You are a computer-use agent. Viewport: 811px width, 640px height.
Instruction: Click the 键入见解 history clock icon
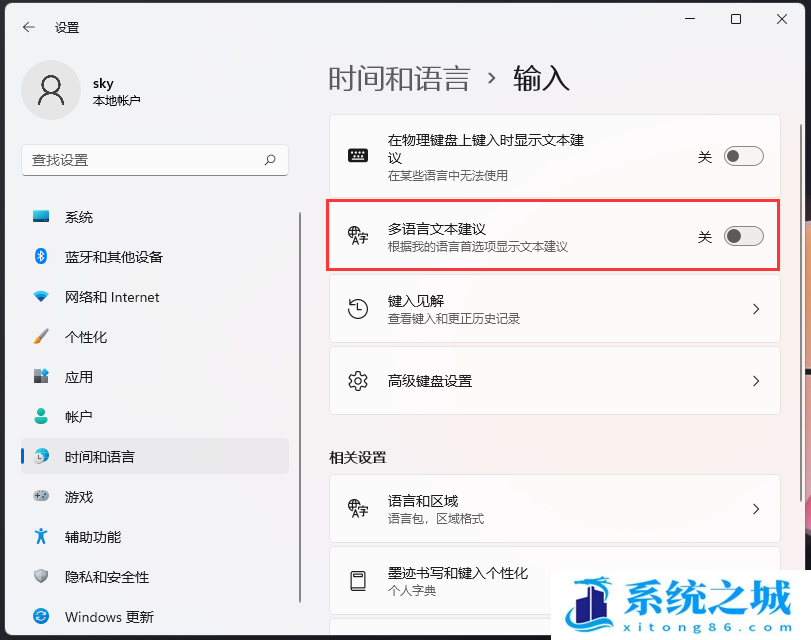tap(358, 308)
